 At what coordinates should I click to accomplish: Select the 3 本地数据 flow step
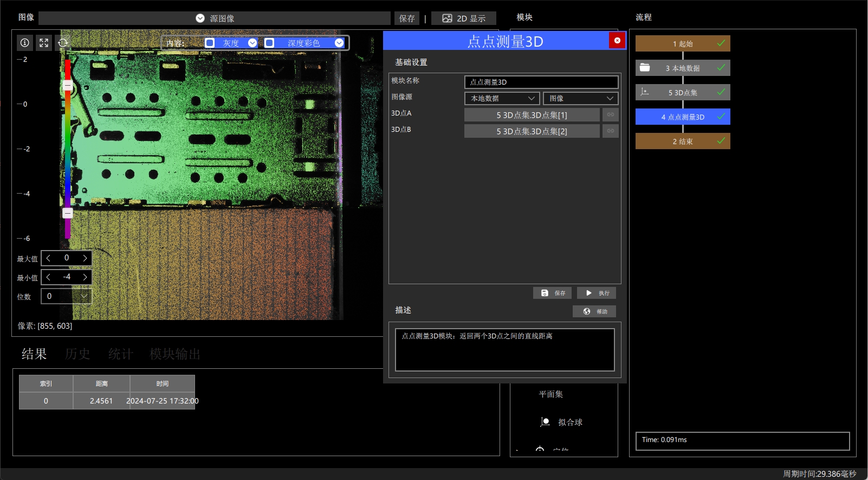(683, 68)
